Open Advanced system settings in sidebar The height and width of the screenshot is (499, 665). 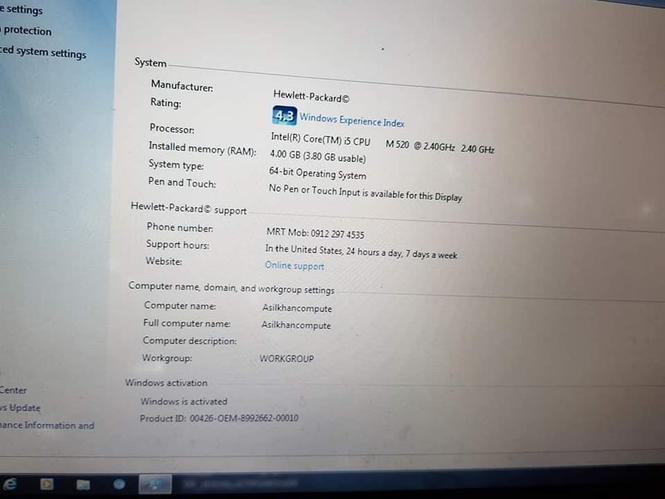43,52
